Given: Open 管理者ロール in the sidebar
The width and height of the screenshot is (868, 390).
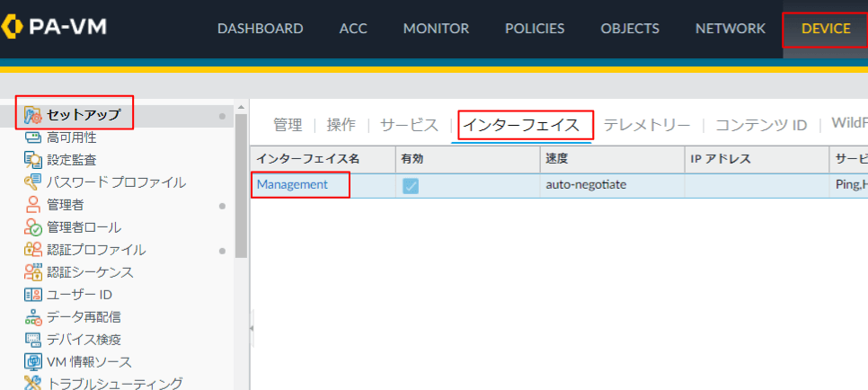Looking at the screenshot, I should click(84, 227).
